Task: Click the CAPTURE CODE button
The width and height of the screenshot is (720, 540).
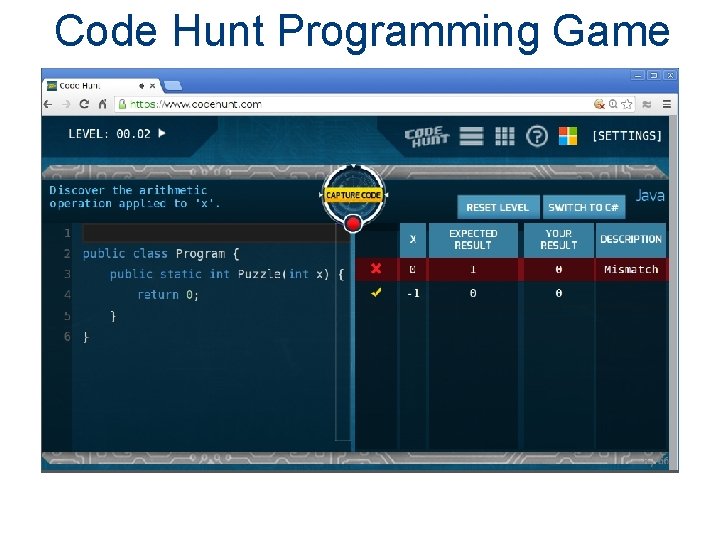Action: click(x=353, y=195)
